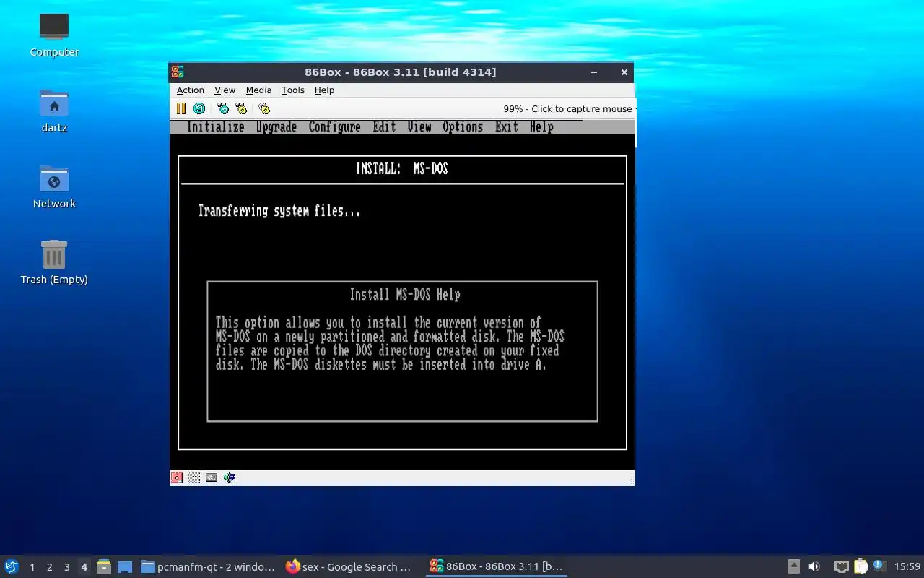Image resolution: width=924 pixels, height=578 pixels.
Task: Click the "INSTALL: MS-DOS" heading
Action: click(402, 168)
